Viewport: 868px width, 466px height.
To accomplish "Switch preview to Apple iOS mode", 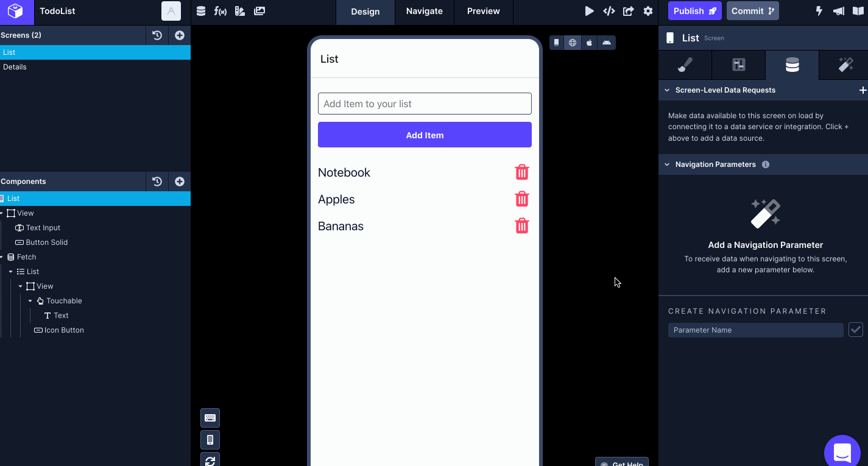I will pos(590,43).
